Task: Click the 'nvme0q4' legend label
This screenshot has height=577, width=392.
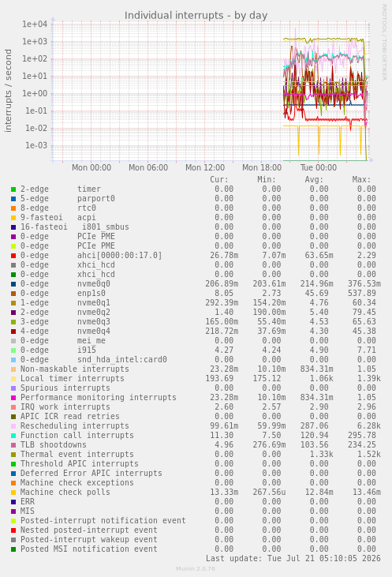Action: 94,332
